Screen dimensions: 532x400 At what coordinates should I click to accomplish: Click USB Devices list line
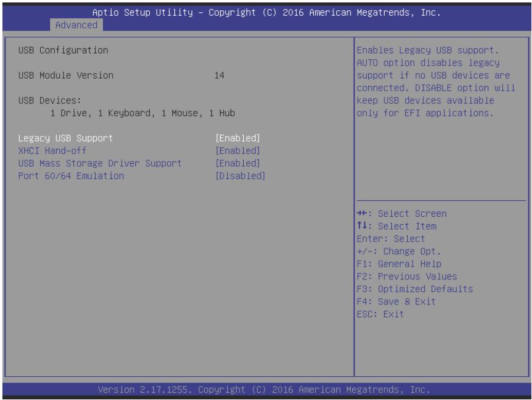point(143,113)
